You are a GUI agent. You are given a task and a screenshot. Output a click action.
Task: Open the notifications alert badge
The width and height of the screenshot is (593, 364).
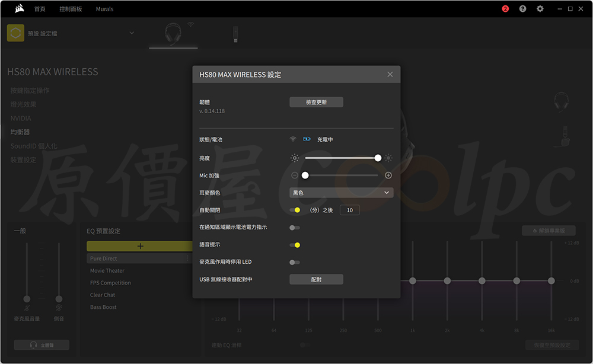pyautogui.click(x=505, y=9)
